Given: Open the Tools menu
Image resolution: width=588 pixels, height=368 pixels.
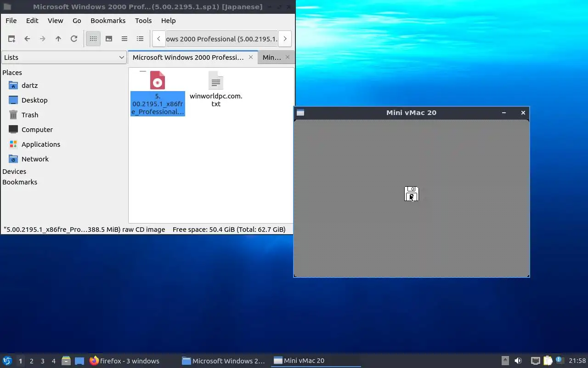Looking at the screenshot, I should point(143,21).
